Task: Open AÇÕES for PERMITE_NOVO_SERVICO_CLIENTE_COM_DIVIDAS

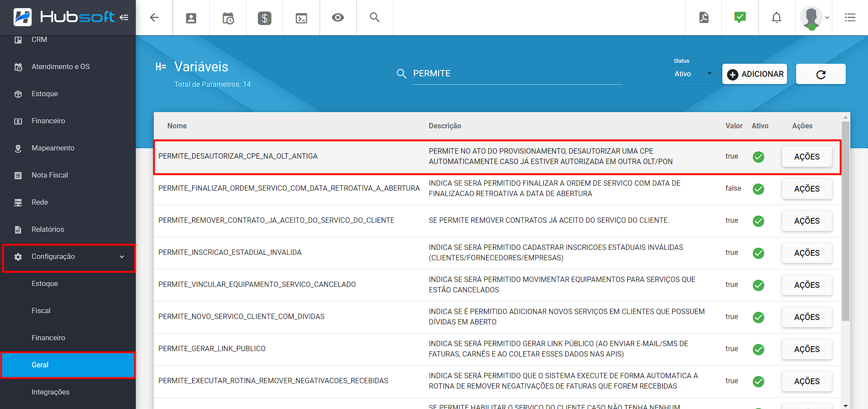Action: (x=806, y=317)
